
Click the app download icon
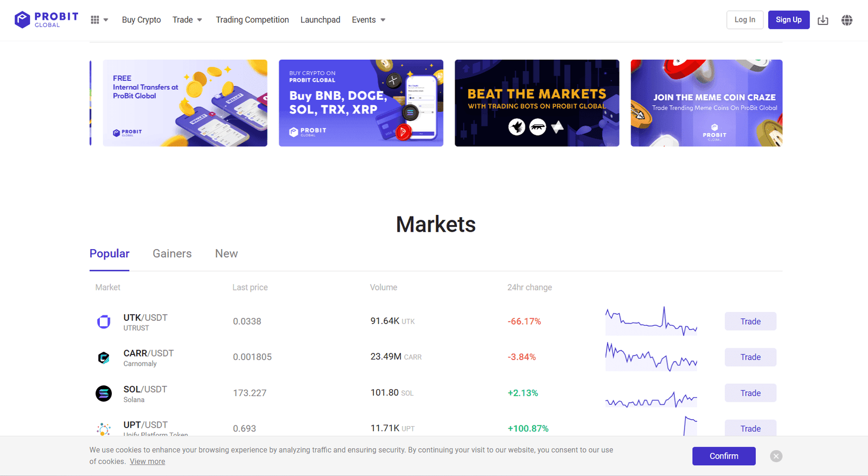(x=822, y=20)
